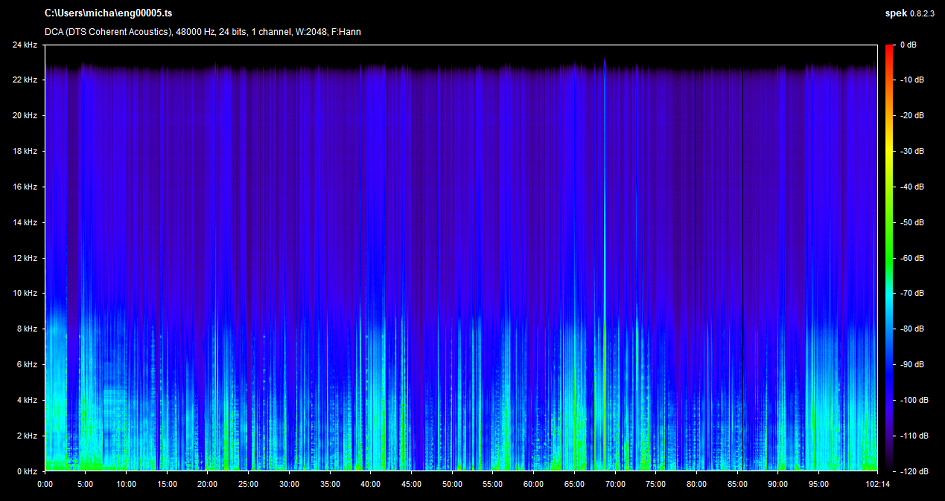This screenshot has width=945, height=501.
Task: Click the 0:00 start time marker
Action: [45, 484]
